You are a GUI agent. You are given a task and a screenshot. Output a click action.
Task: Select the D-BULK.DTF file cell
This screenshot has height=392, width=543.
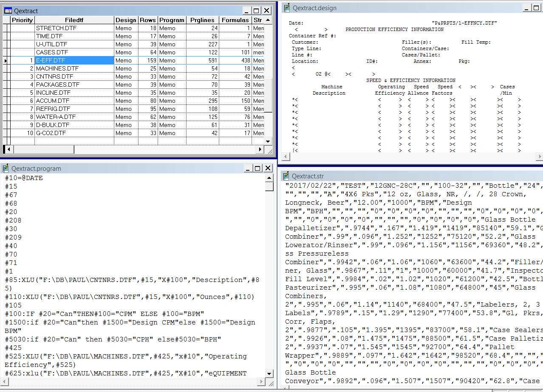tap(74, 125)
